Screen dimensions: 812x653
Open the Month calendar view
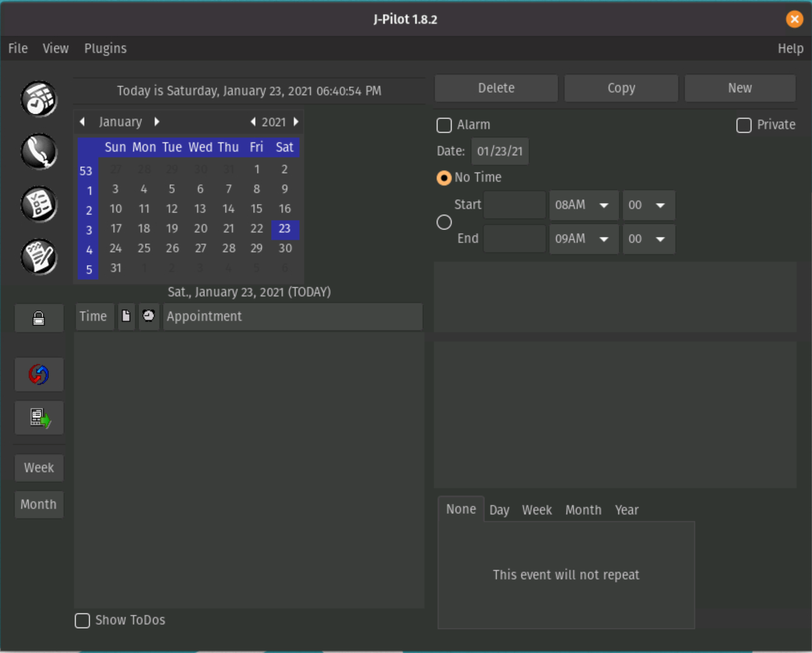click(38, 504)
